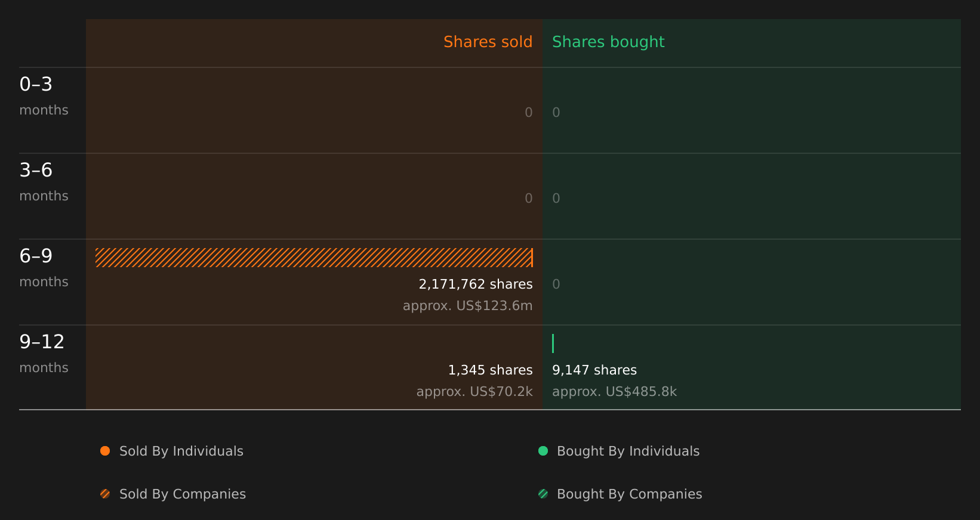Screen dimensions: 980x520
Task: Click the Shares sold column header
Action: pos(488,42)
